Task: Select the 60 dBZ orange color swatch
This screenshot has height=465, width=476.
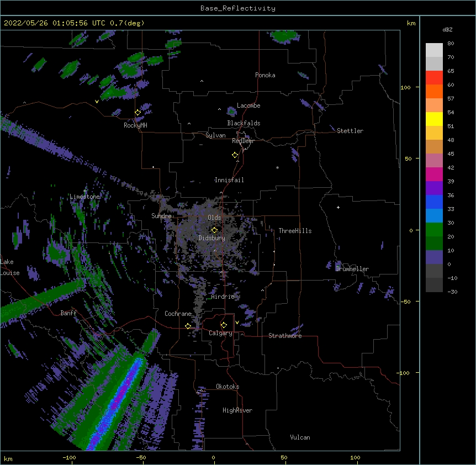Action: [434, 91]
